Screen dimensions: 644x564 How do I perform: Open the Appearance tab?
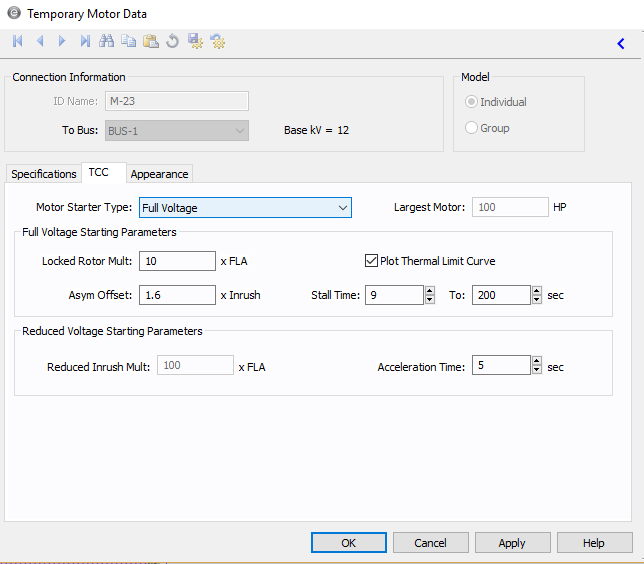click(x=159, y=174)
